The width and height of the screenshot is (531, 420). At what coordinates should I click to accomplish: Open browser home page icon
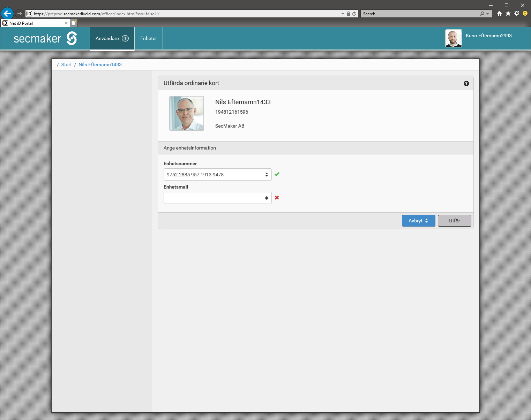[x=500, y=14]
